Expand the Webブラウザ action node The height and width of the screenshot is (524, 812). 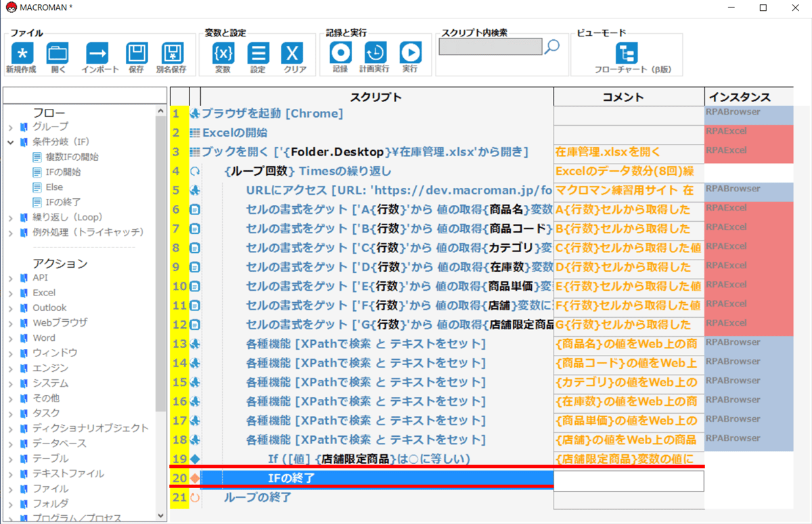11,323
